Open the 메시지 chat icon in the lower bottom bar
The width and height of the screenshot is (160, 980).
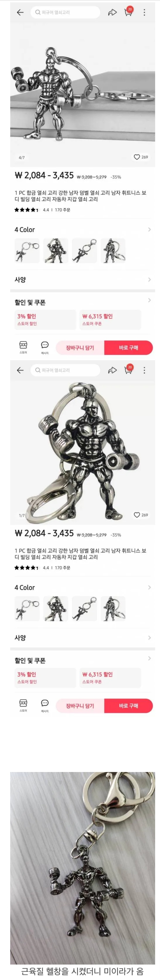(45, 705)
